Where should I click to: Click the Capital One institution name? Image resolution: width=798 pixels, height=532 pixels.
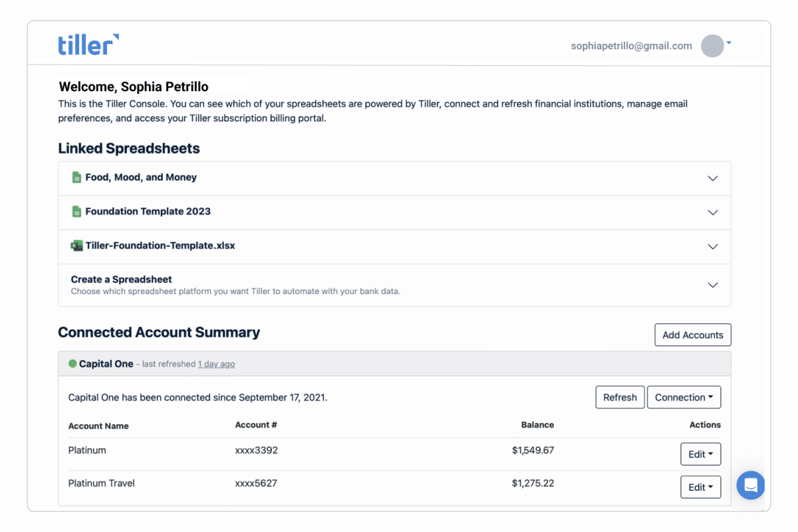tap(106, 364)
